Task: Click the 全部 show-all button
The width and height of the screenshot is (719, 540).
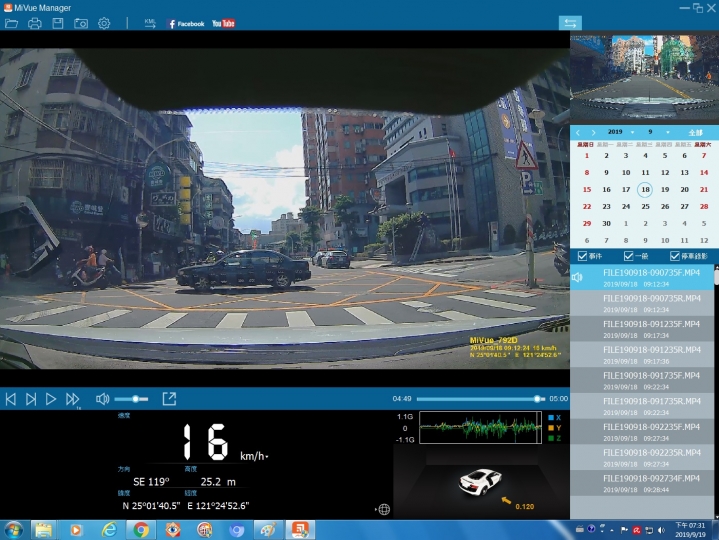Action: [x=696, y=132]
